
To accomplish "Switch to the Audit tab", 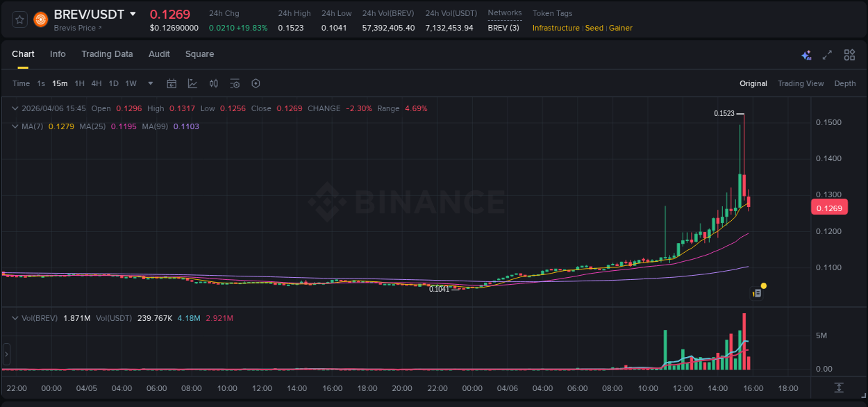I will coord(159,54).
